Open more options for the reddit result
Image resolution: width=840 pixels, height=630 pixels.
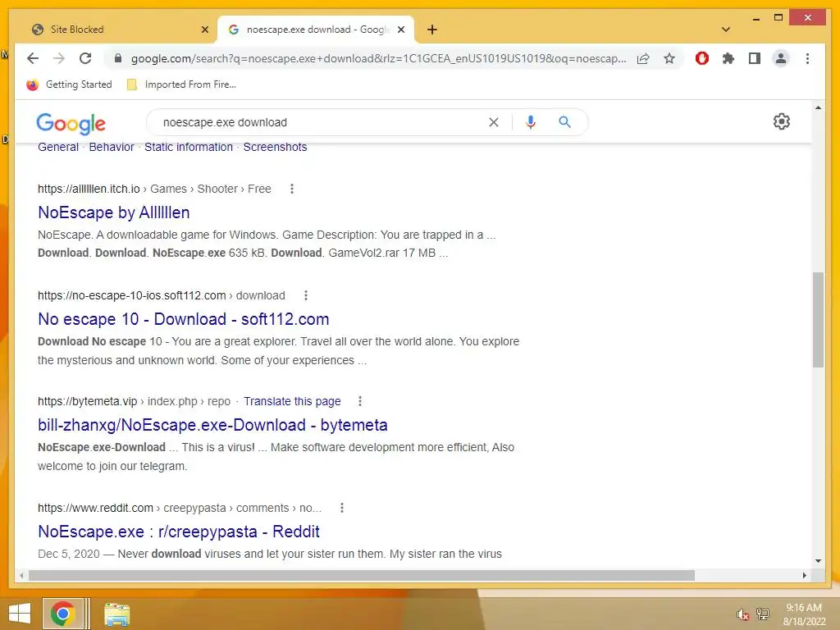(342, 508)
